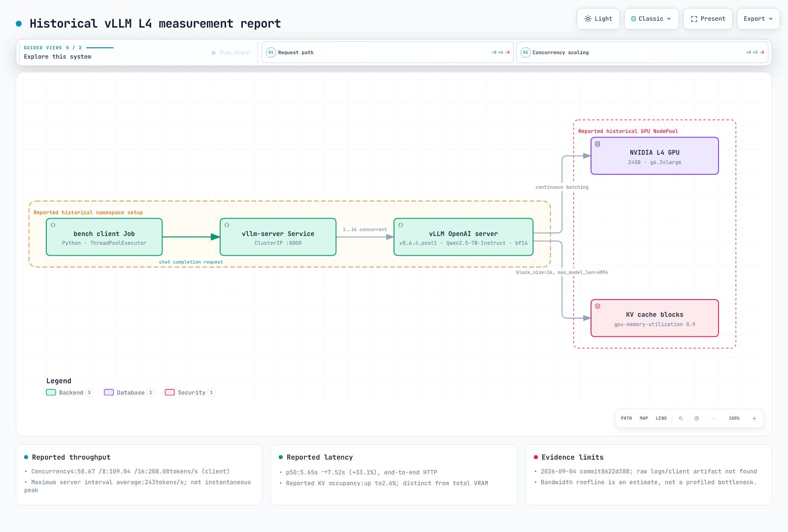Reset zoom via the 100% label
This screenshot has width=788, height=532.
734,418
